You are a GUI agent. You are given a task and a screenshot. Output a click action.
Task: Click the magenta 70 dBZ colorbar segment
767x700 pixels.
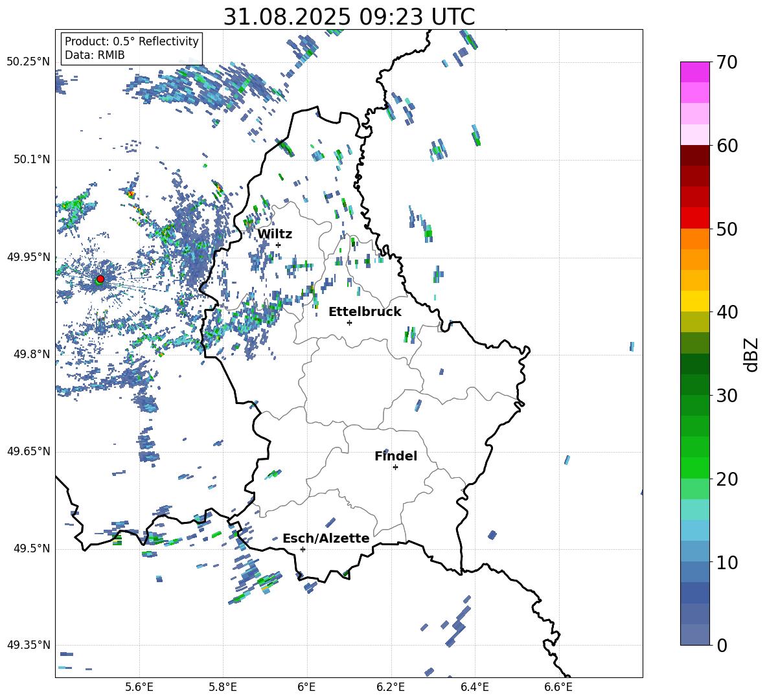[x=694, y=72]
